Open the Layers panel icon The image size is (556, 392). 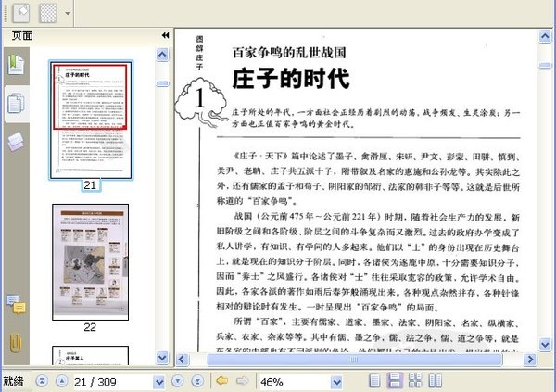click(16, 141)
